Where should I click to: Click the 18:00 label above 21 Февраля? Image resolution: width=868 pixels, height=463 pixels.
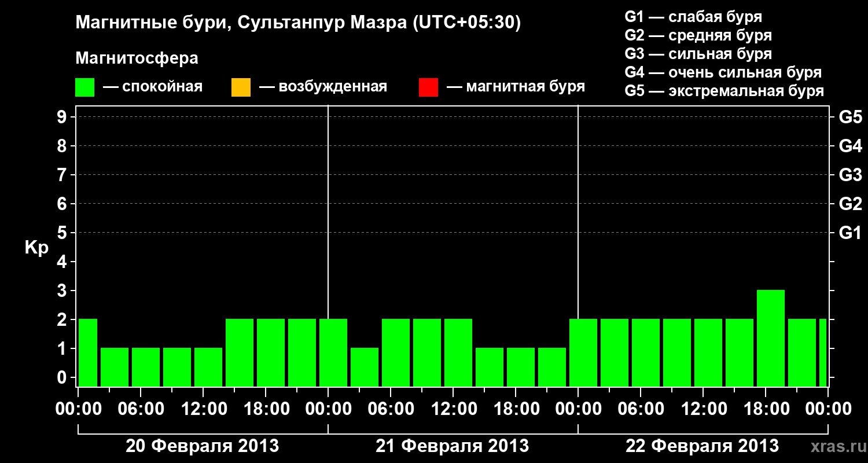[x=516, y=409]
